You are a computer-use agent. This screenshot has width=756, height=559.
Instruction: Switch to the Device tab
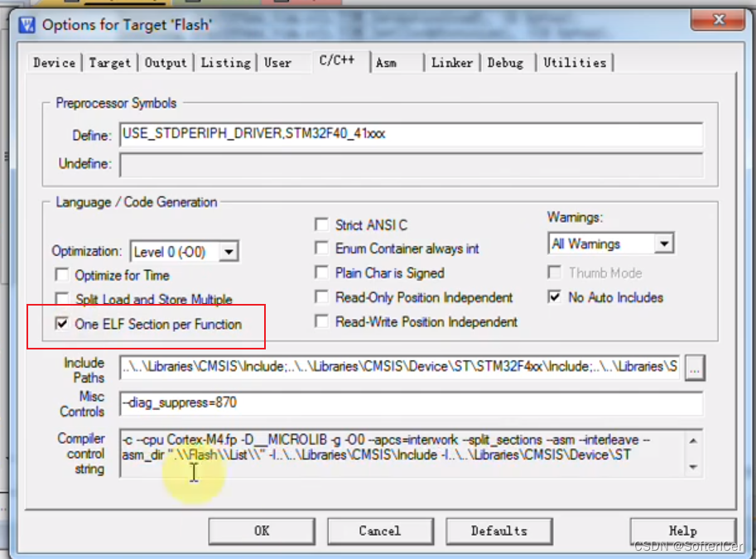53,61
